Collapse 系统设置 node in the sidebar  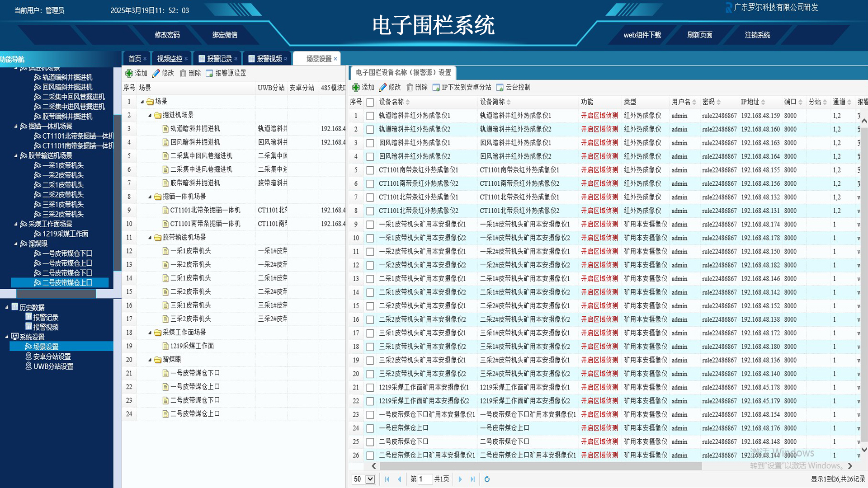click(x=7, y=337)
